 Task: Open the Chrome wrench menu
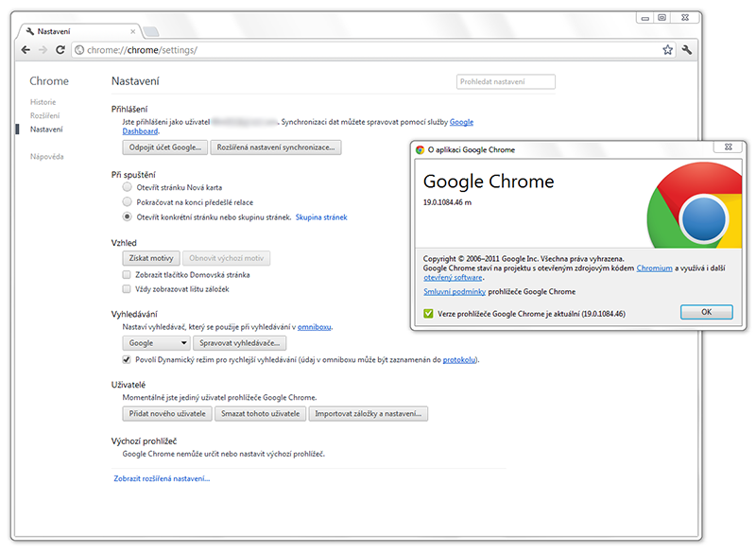tap(687, 49)
